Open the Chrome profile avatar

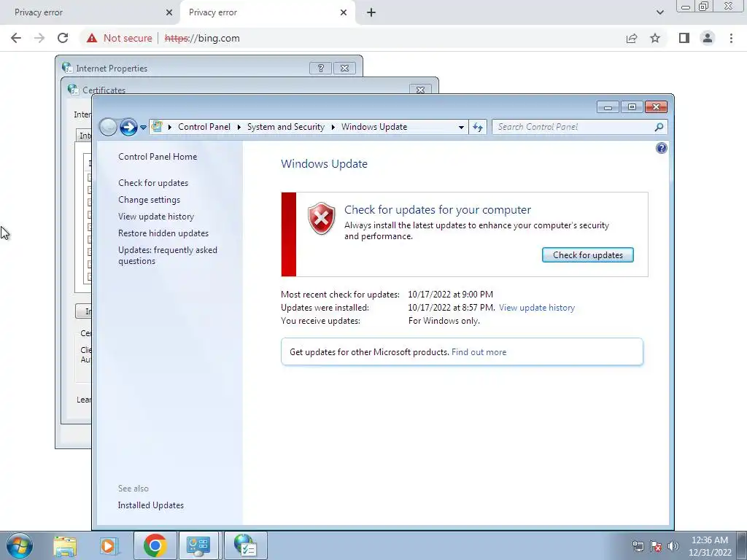[708, 38]
